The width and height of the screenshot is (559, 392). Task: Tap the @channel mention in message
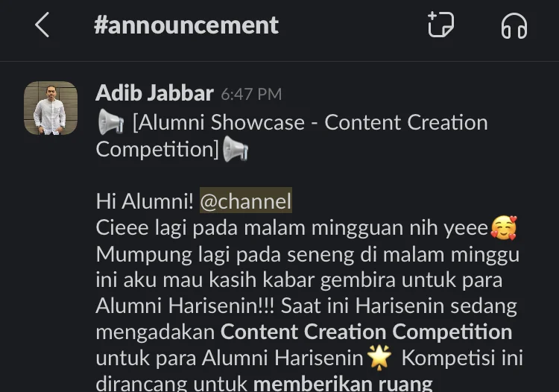[x=246, y=200]
